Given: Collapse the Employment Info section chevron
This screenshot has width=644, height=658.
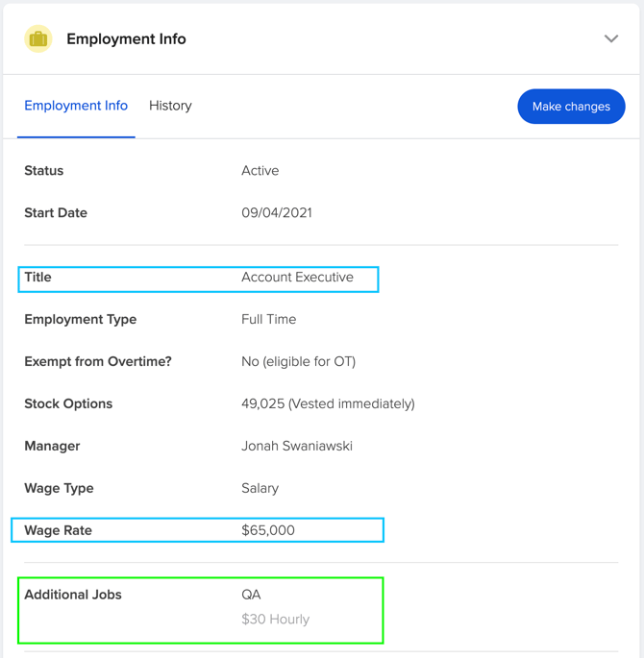Looking at the screenshot, I should point(610,38).
